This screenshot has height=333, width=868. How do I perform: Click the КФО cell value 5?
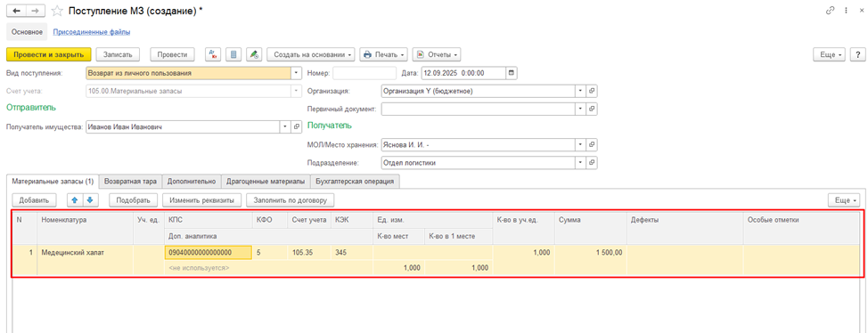click(270, 252)
